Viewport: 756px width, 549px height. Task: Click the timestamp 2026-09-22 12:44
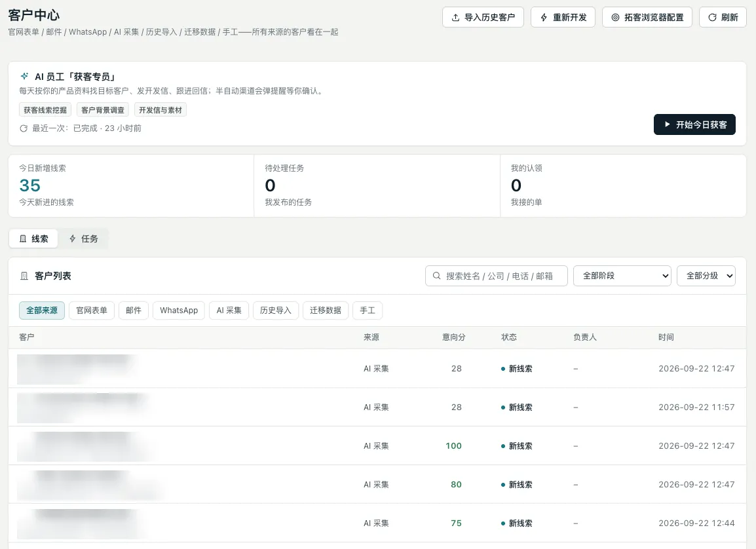point(696,523)
